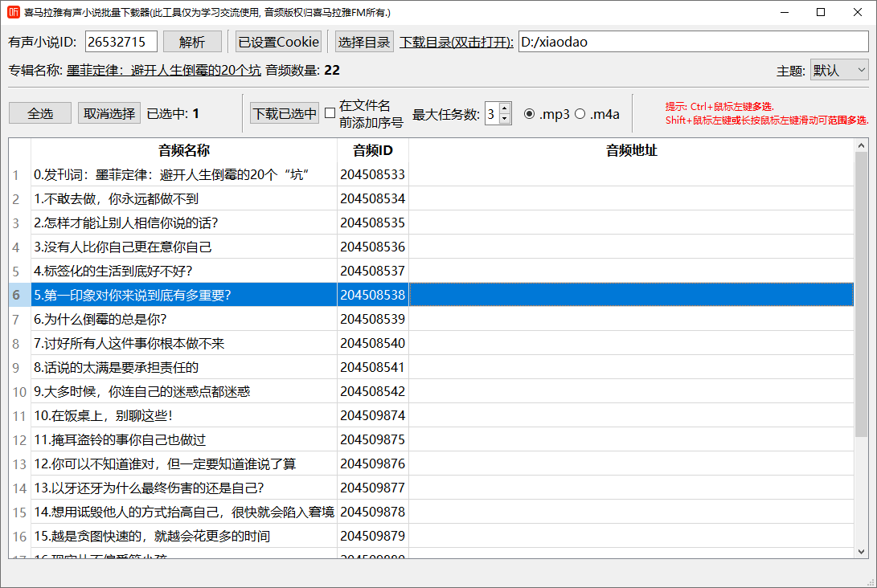Click the audiobook ID input field
This screenshot has width=877, height=588.
121,42
